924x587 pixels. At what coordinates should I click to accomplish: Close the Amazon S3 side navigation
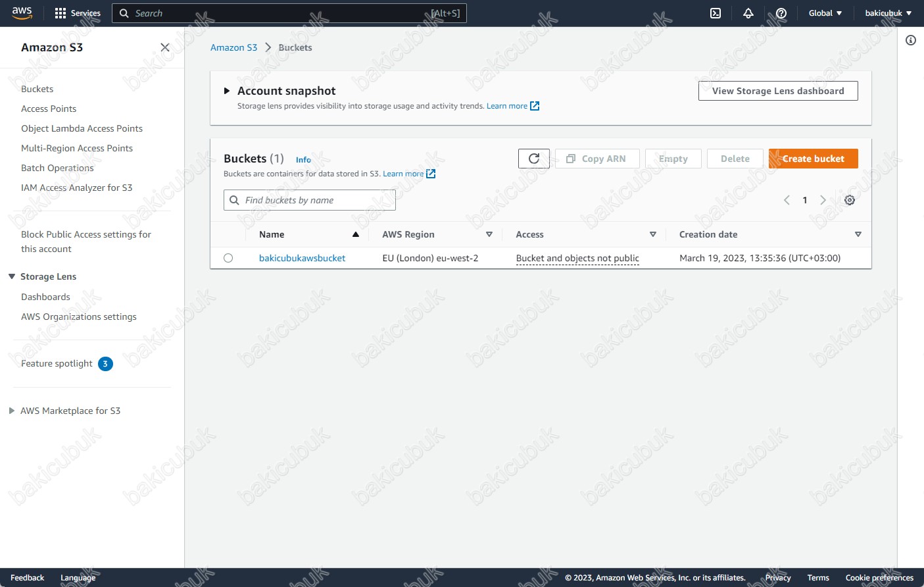[x=165, y=47]
